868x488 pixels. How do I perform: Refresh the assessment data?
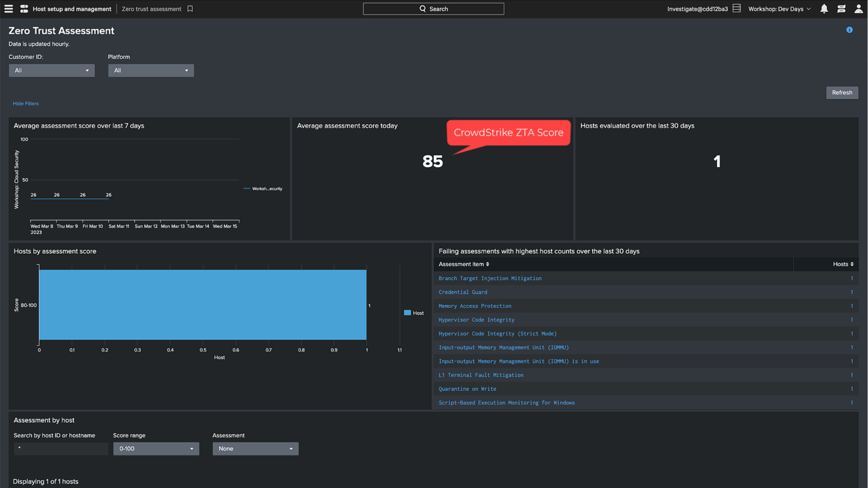point(841,92)
